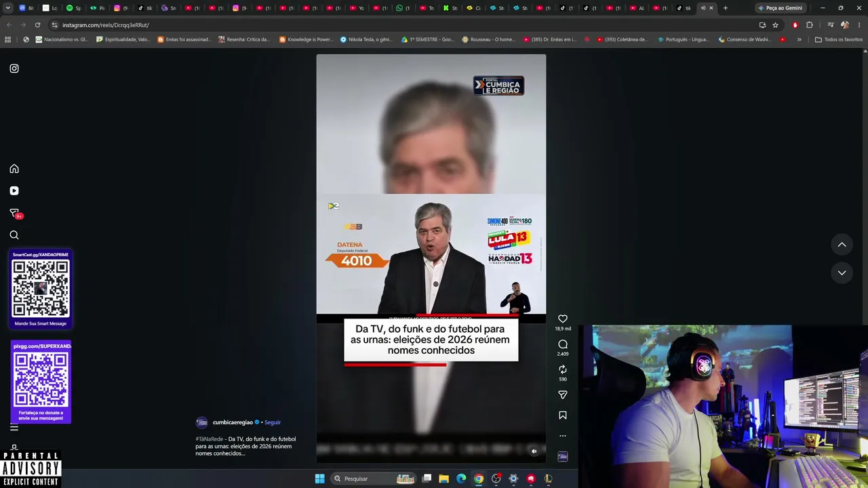Open the 'Consenso de Washi...' bookmark
The image size is (868, 488).
tap(745, 39)
